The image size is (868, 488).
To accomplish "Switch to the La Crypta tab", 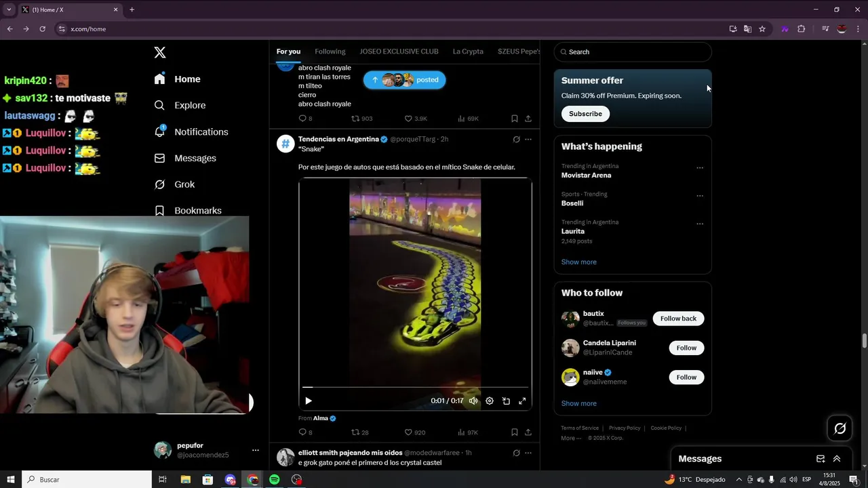I will click(x=468, y=52).
